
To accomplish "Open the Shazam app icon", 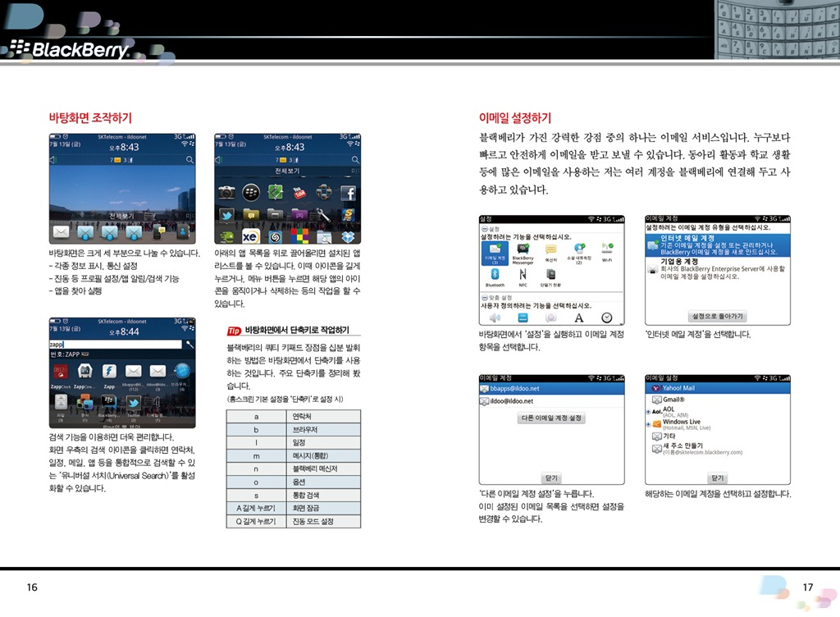I will coord(276,237).
